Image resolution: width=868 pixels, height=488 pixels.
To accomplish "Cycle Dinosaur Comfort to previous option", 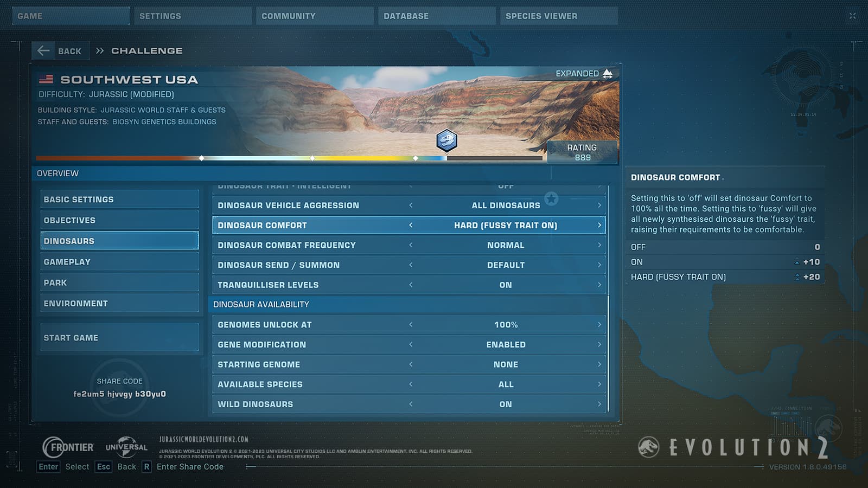I will pyautogui.click(x=411, y=225).
